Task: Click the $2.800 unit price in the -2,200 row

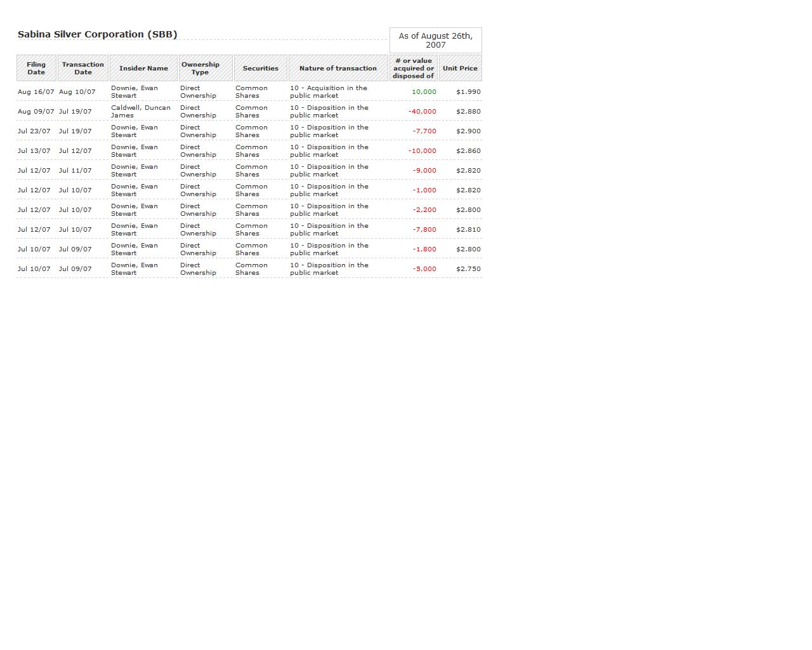Action: point(468,210)
